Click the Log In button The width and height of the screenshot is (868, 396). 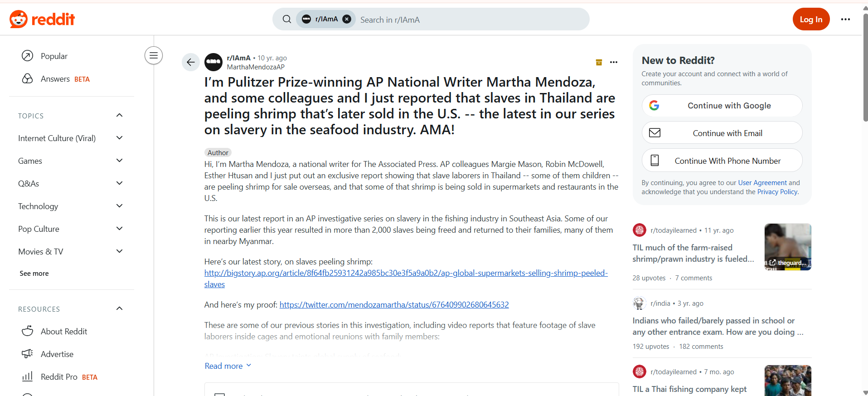click(x=811, y=19)
